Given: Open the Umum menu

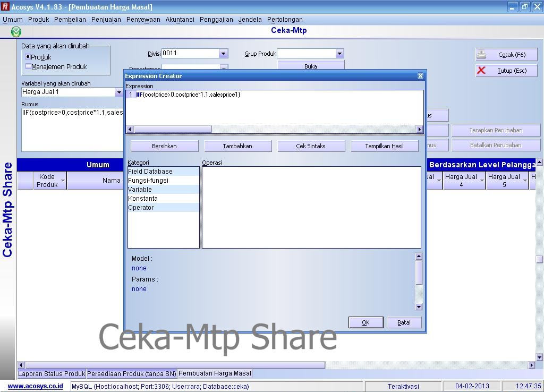Looking at the screenshot, I should pos(13,20).
